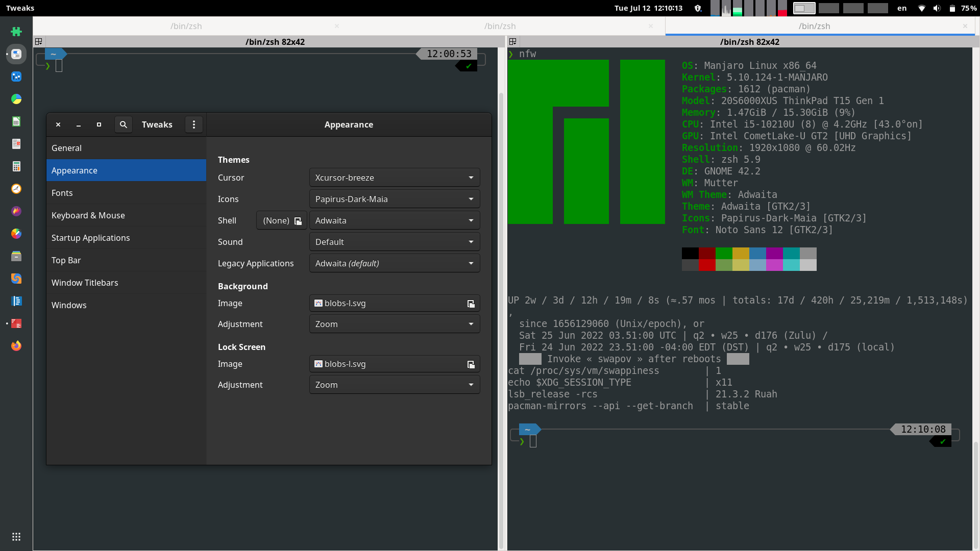The image size is (980, 551).
Task: Click the Shell theme file chooser icon
Action: [298, 221]
